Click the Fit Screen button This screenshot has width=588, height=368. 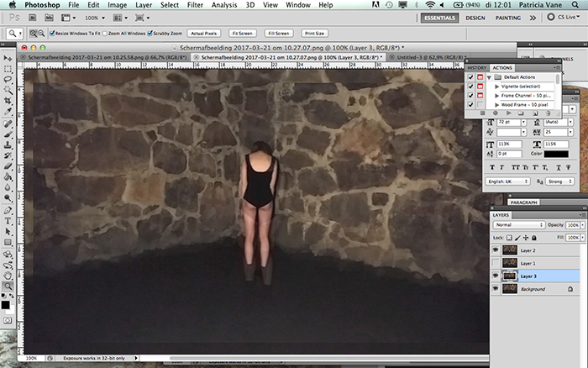242,34
